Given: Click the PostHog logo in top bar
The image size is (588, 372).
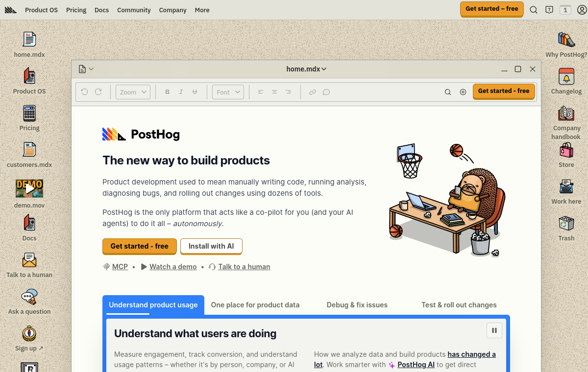Looking at the screenshot, I should coord(11,10).
